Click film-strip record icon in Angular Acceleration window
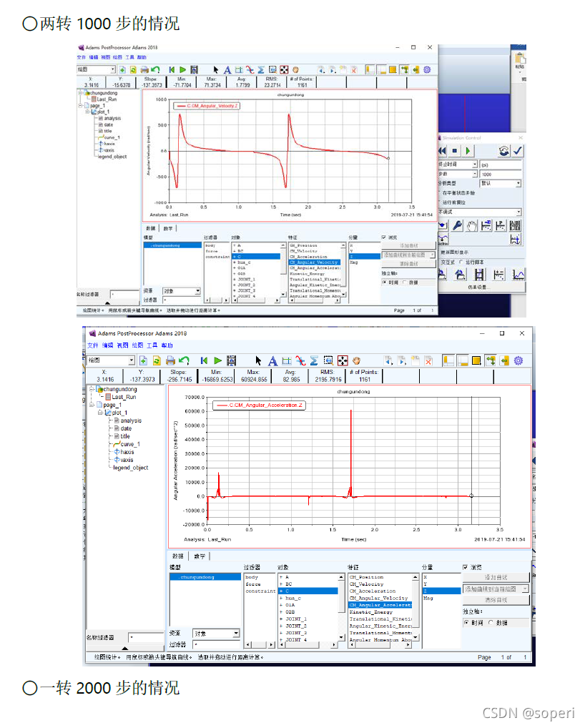The image size is (585, 728). [x=231, y=360]
